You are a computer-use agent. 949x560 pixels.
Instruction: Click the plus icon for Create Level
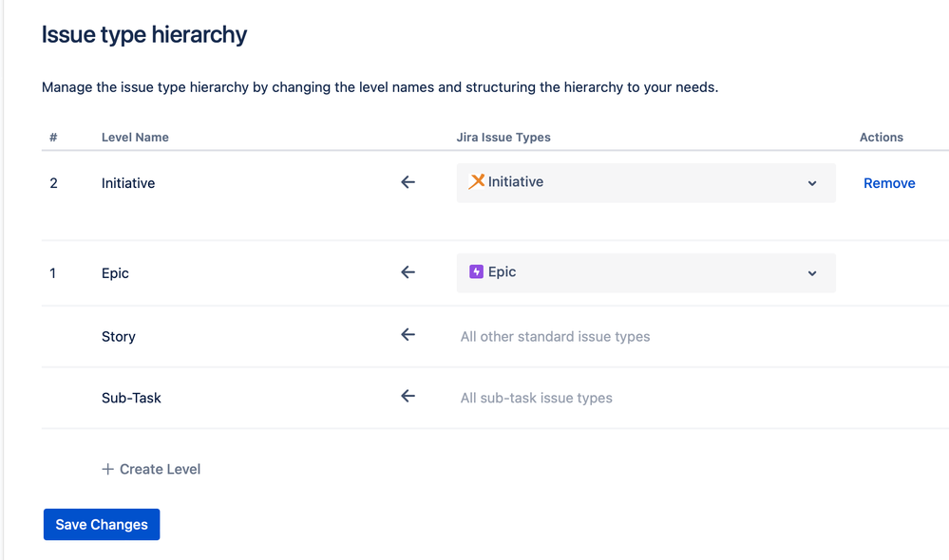[x=107, y=469]
